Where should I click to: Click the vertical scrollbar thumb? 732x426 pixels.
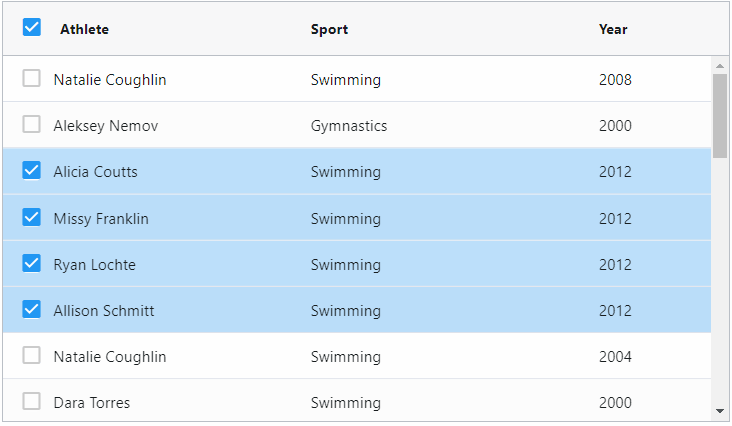720,116
